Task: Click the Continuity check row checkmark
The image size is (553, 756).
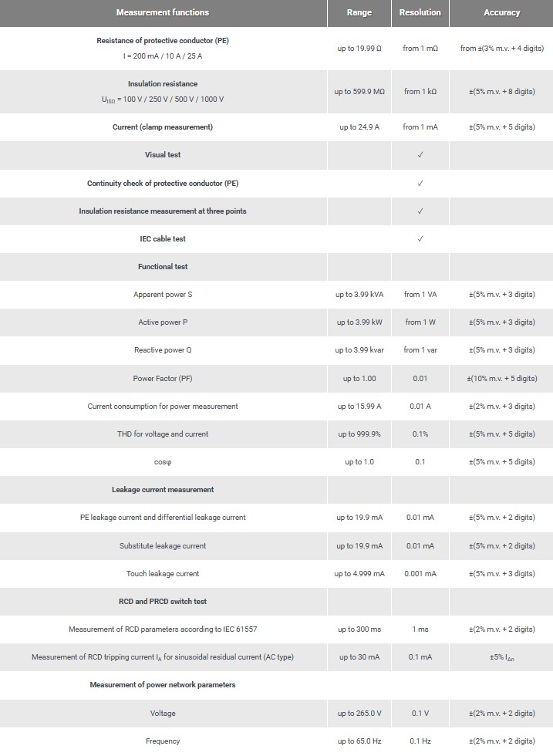Action: 420,184
